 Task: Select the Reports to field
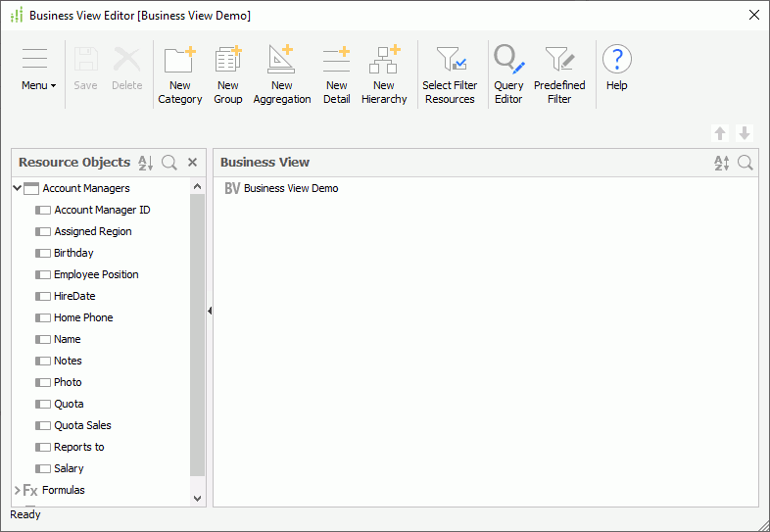click(79, 447)
